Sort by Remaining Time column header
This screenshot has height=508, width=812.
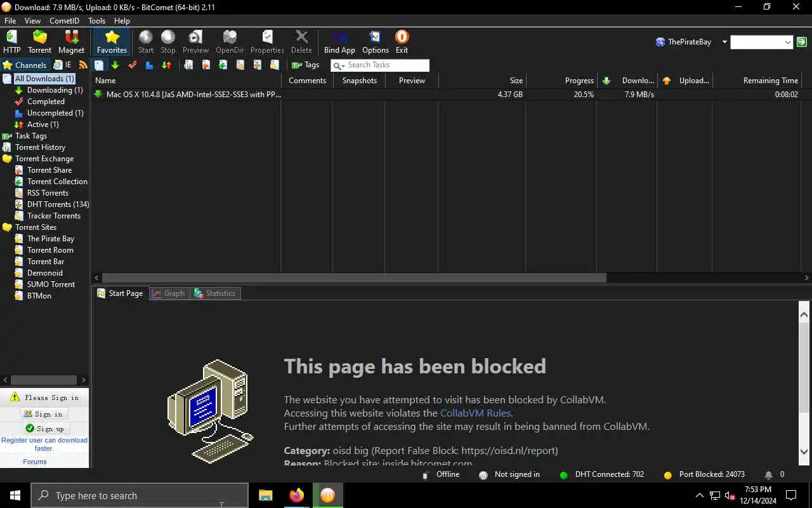click(x=757, y=81)
